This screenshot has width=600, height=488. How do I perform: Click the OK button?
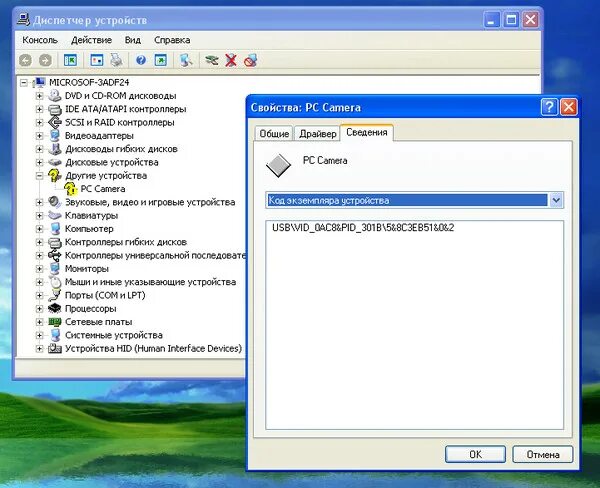point(475,454)
